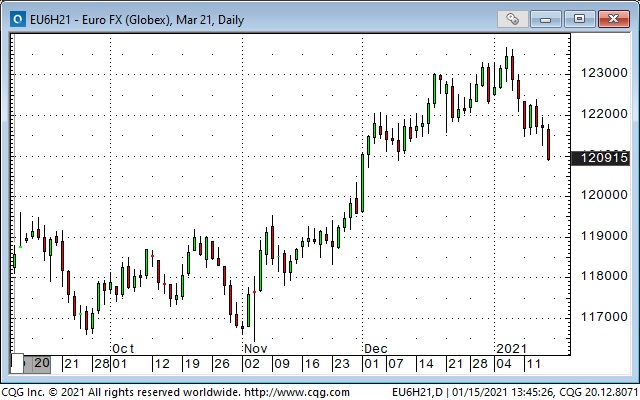Click the 23 date label on time axis

342,364
